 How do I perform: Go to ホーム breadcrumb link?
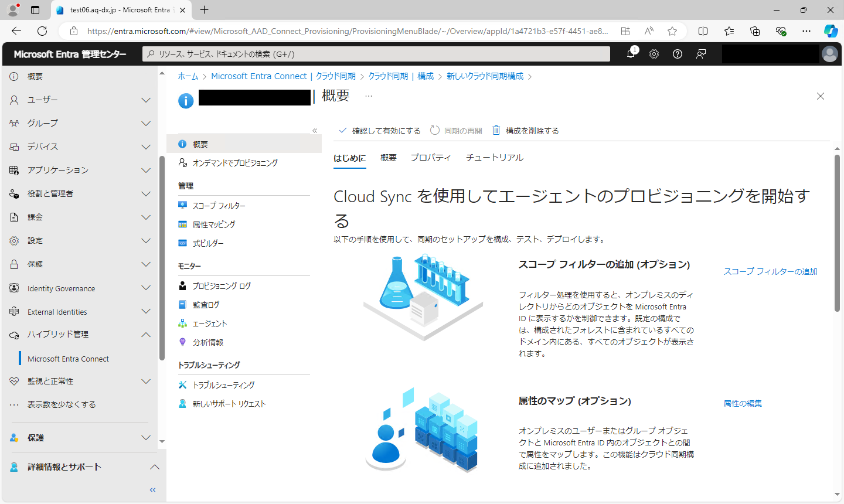click(188, 76)
